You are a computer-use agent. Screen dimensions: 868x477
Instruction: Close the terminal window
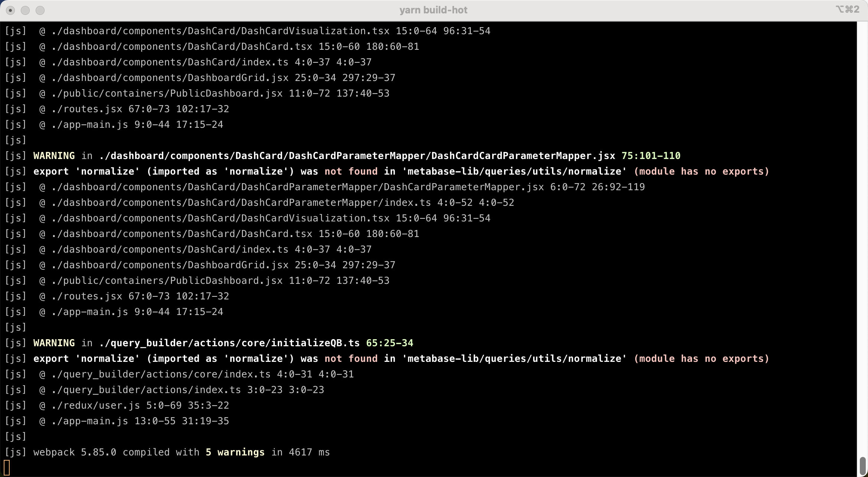click(10, 10)
